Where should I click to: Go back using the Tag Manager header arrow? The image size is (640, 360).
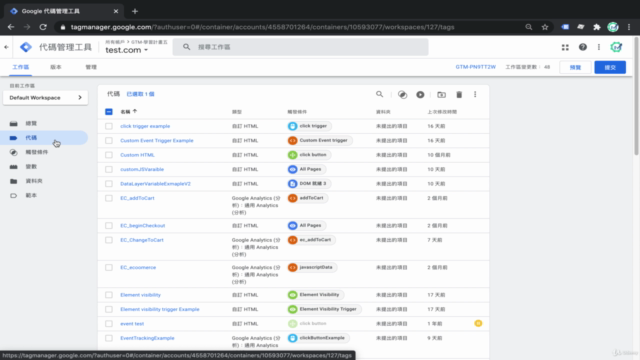coord(6,47)
